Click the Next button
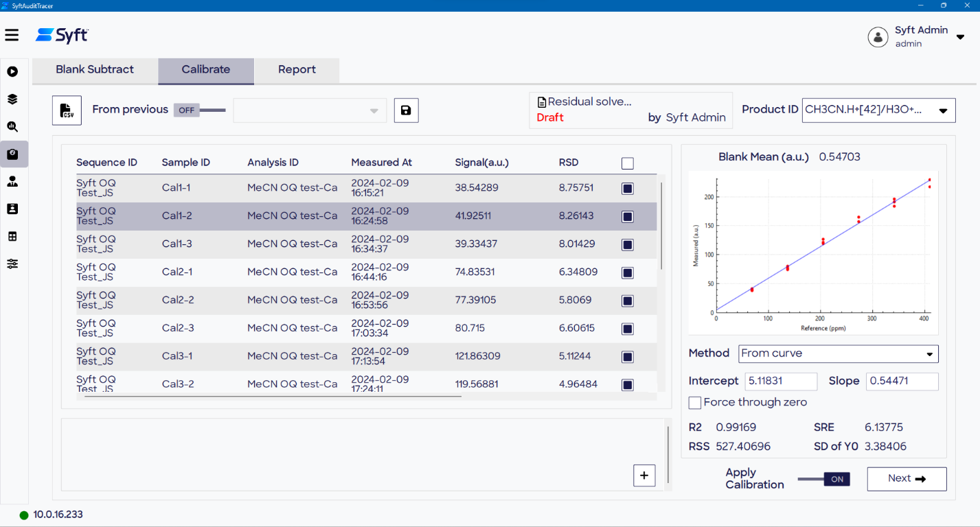 pos(907,479)
